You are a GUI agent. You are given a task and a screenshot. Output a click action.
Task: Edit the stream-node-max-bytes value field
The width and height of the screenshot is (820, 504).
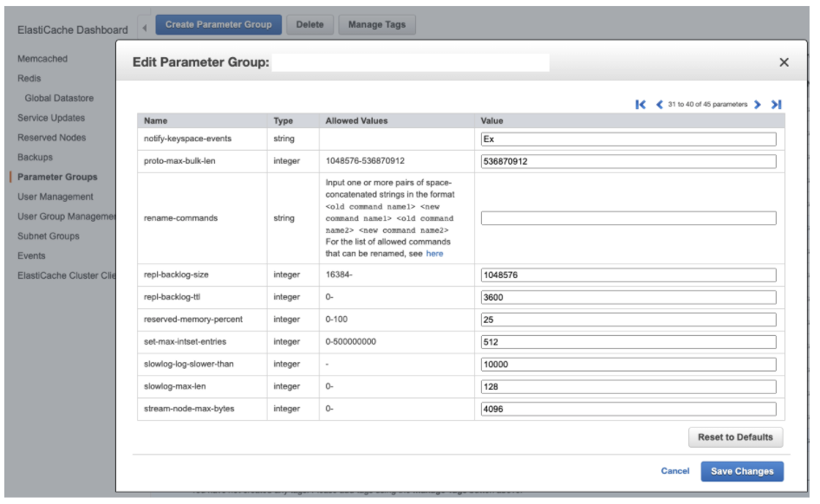[628, 409]
